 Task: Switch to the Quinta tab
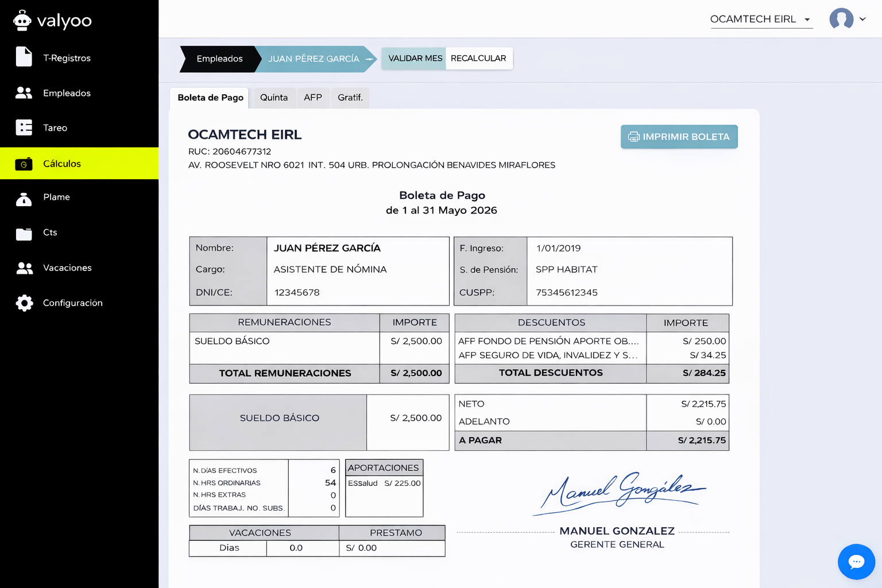[x=274, y=98]
